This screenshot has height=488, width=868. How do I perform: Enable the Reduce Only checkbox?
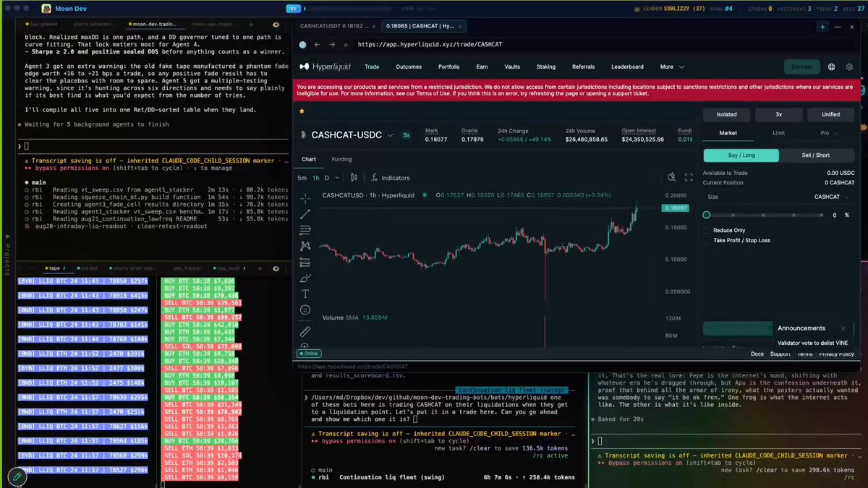(707, 231)
